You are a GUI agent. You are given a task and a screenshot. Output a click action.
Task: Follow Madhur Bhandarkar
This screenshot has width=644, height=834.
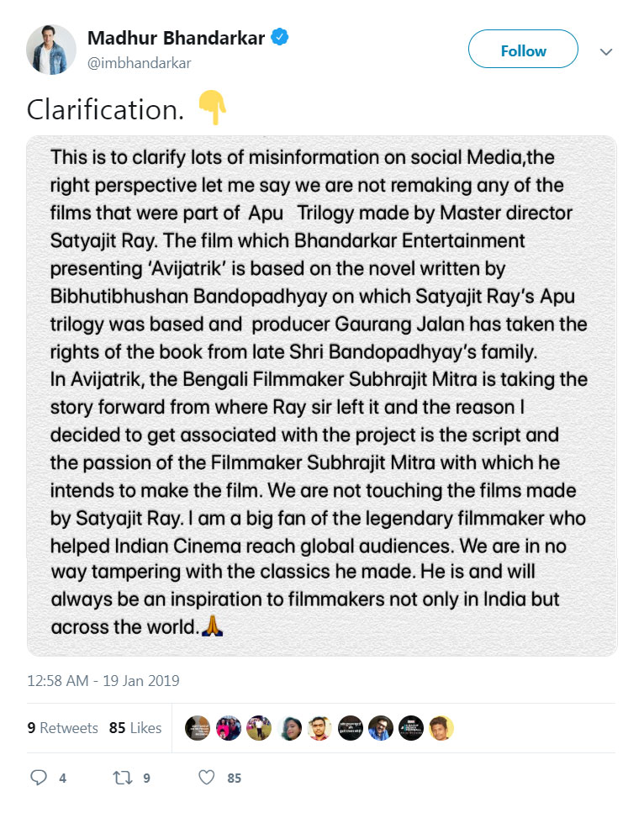[523, 50]
